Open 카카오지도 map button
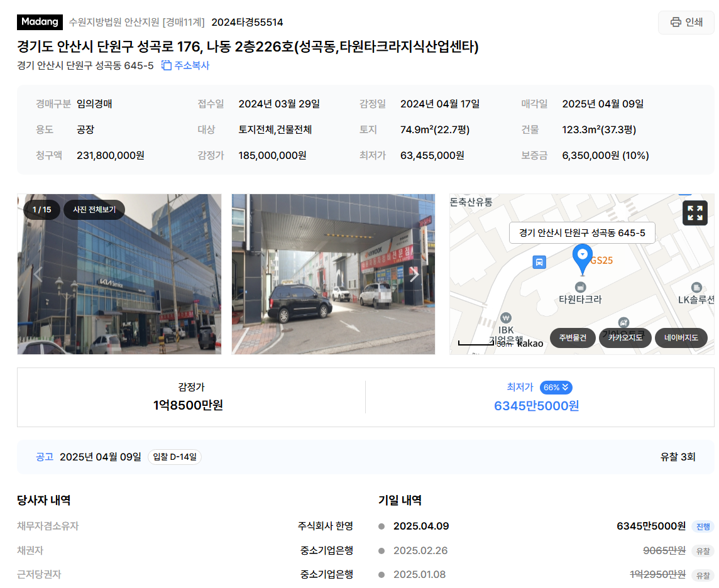 (x=625, y=338)
